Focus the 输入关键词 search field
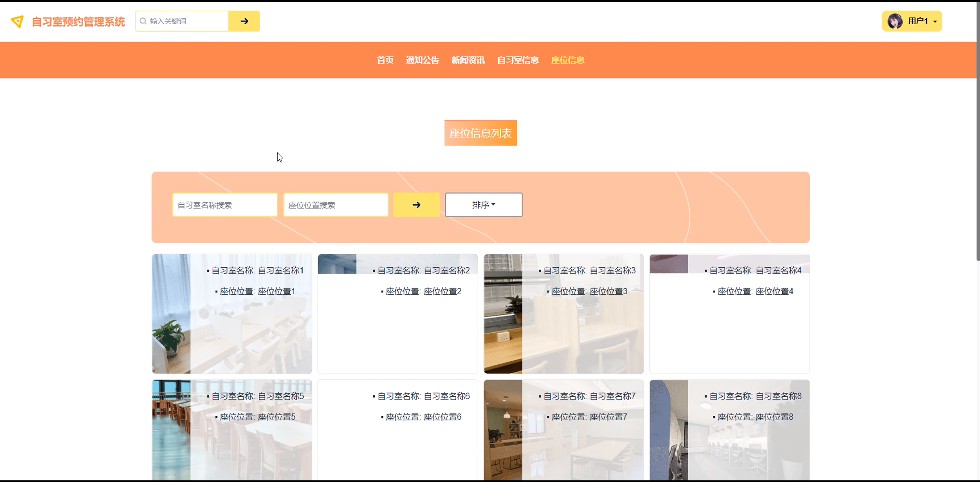The height and width of the screenshot is (482, 980). (186, 21)
